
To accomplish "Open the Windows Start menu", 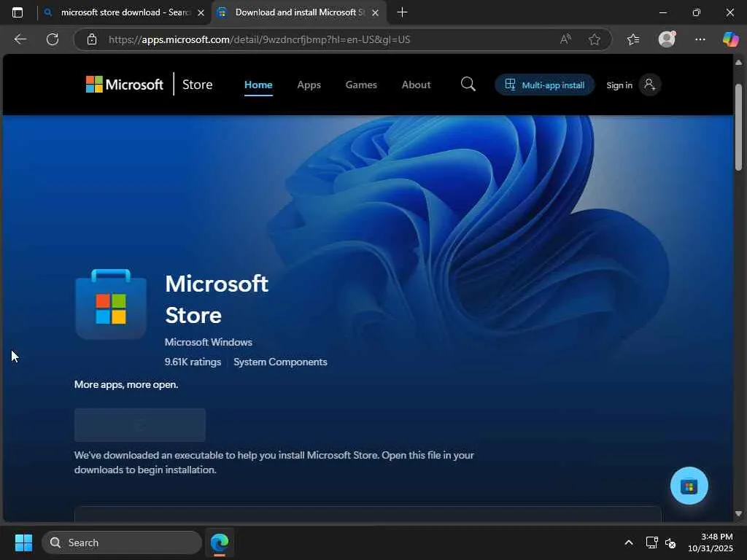I will point(23,542).
